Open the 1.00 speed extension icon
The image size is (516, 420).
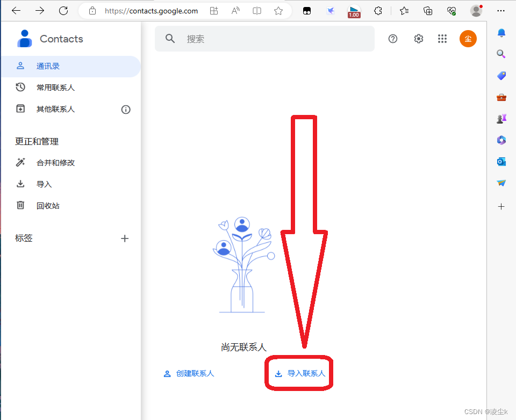(354, 11)
